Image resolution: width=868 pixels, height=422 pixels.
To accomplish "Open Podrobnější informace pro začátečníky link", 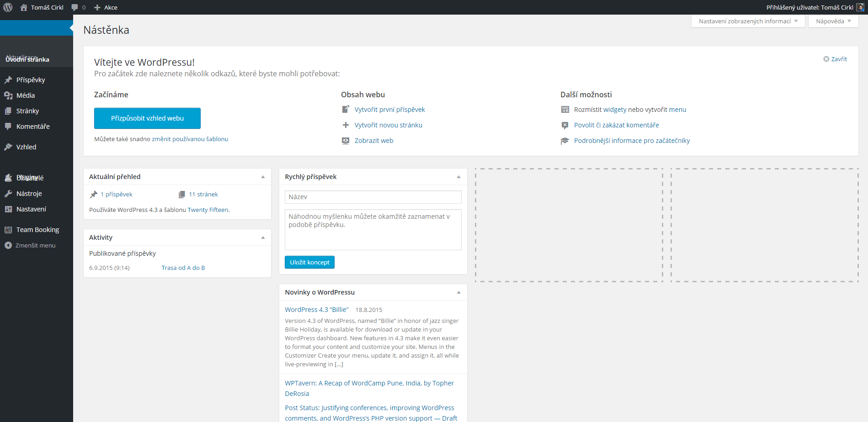I will click(x=632, y=141).
